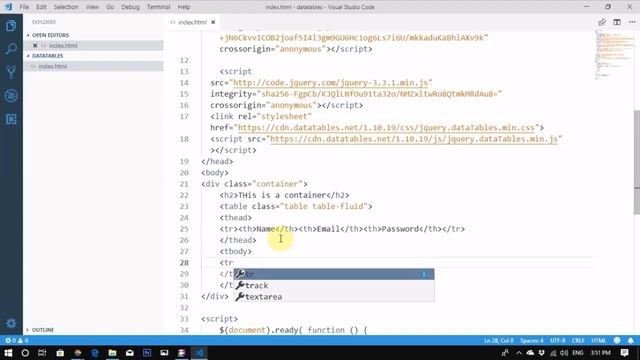Open the Debug menu
This screenshot has height=360, width=640.
click(130, 7)
